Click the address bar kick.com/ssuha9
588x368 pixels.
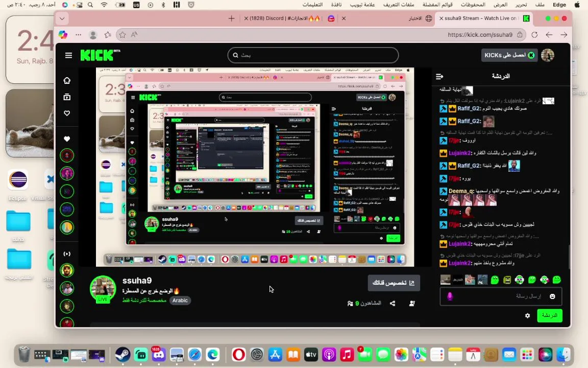click(x=321, y=35)
